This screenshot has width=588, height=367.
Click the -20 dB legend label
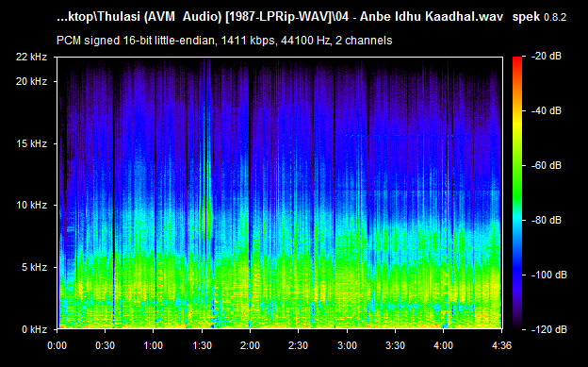pos(547,57)
